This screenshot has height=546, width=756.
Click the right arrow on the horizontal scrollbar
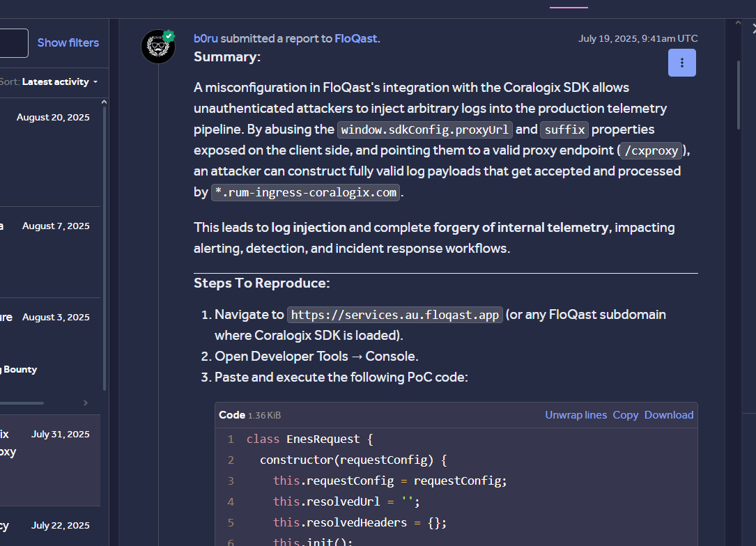[x=85, y=403]
